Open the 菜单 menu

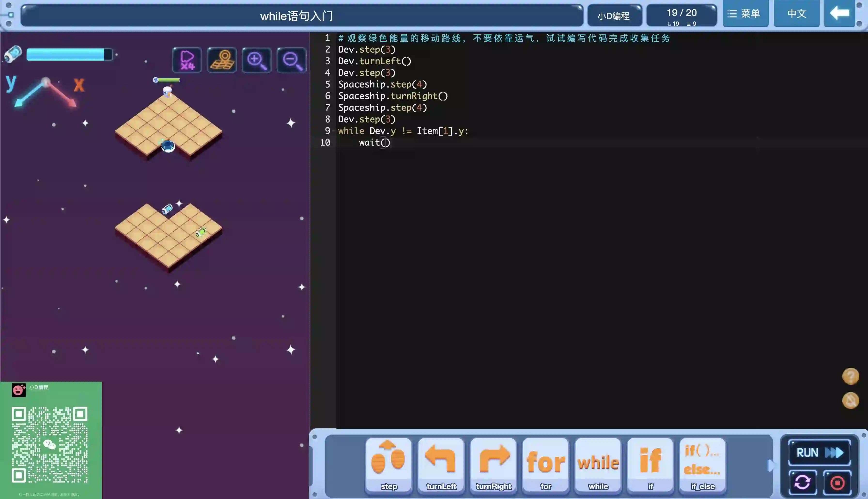745,14
